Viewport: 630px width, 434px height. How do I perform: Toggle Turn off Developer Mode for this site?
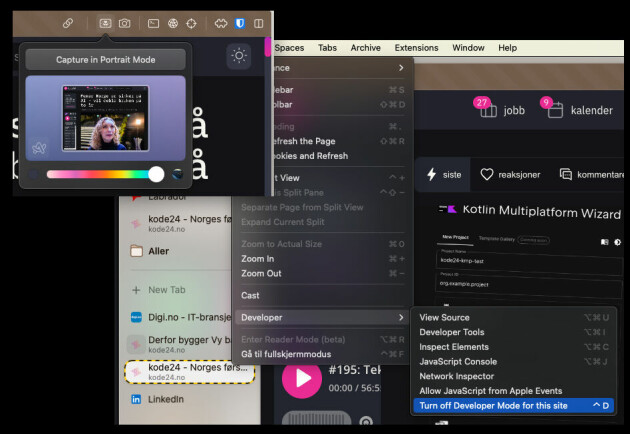tap(514, 406)
